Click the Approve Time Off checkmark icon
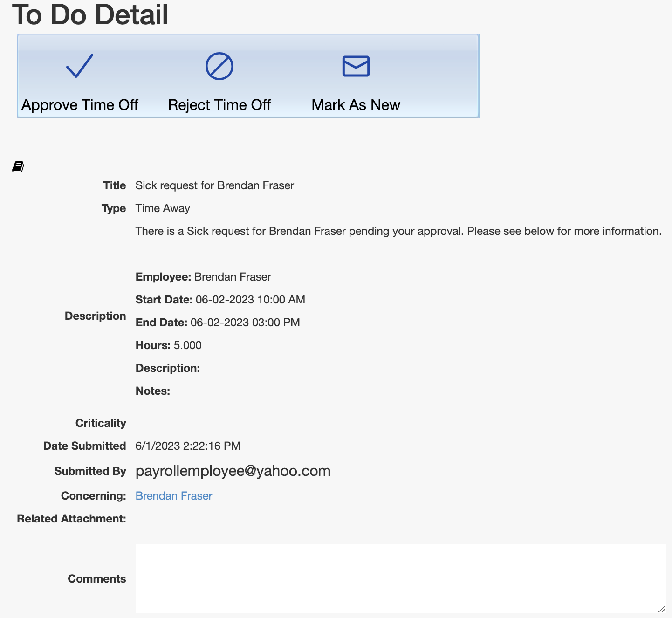The width and height of the screenshot is (672, 618). pyautogui.click(x=80, y=66)
